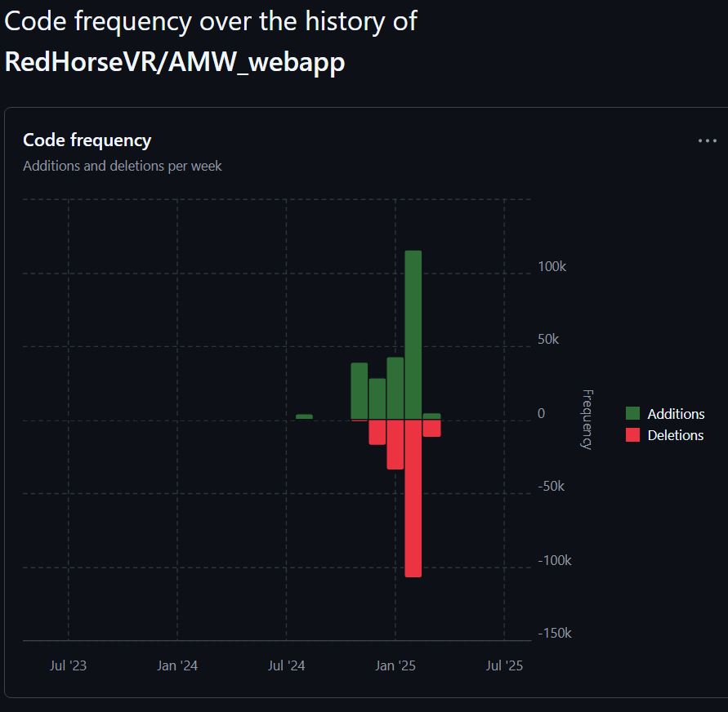Click the -150k y-axis tick label
Image resolution: width=728 pixels, height=712 pixels.
point(555,634)
